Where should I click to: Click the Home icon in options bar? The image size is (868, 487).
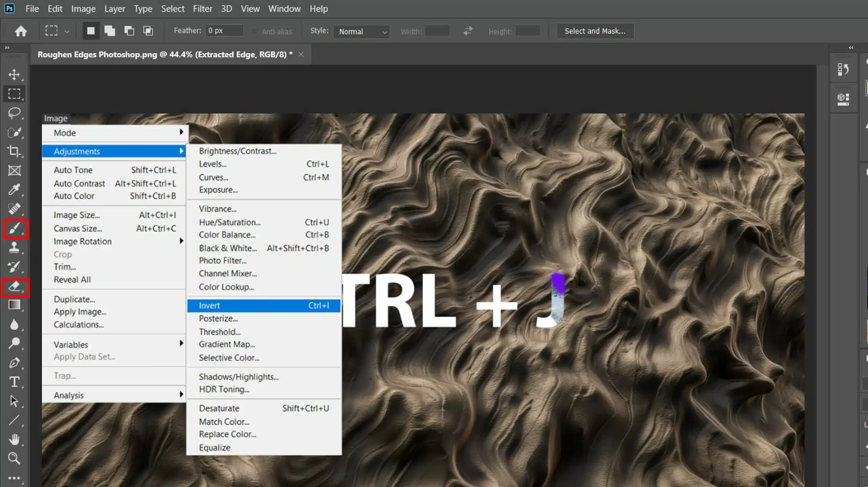coord(21,31)
